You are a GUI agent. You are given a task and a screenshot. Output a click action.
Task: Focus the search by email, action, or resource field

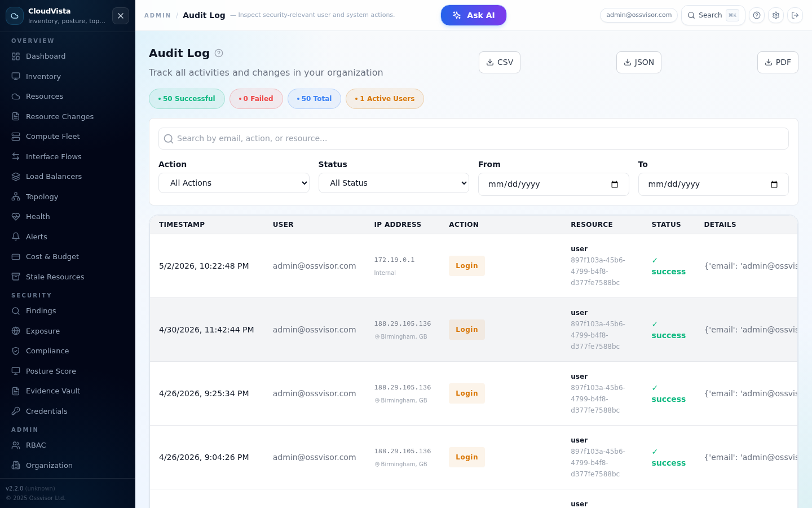point(474,138)
